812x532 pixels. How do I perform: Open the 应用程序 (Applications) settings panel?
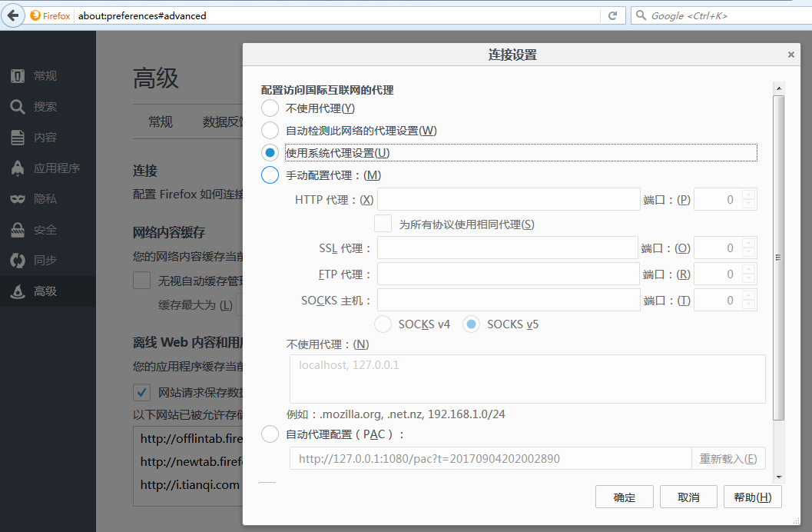(46, 168)
